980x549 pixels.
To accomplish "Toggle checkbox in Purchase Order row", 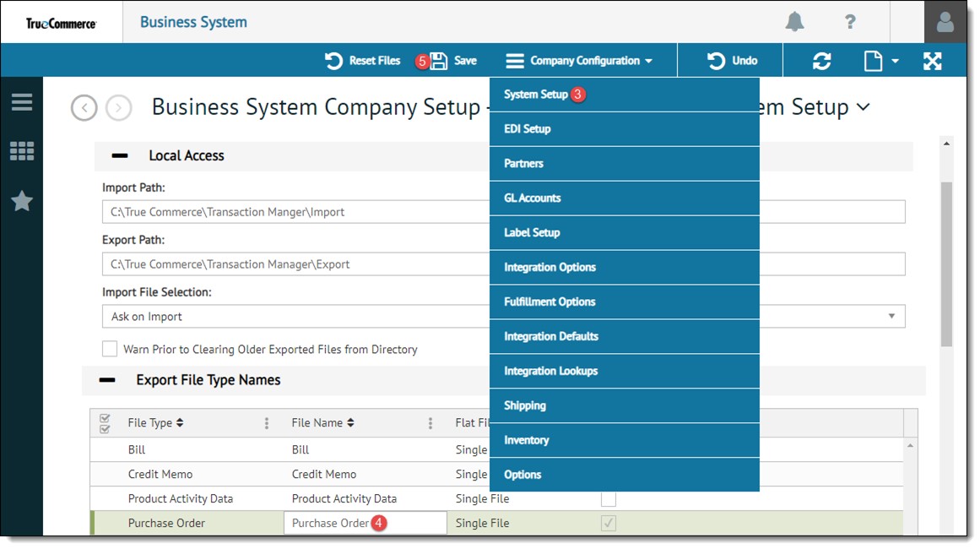I will (608, 523).
